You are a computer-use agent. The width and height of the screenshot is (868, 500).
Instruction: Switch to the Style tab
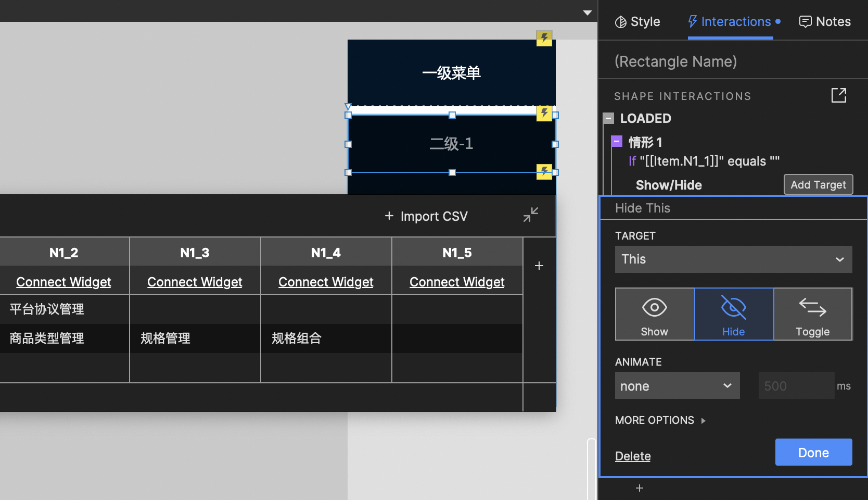(637, 21)
